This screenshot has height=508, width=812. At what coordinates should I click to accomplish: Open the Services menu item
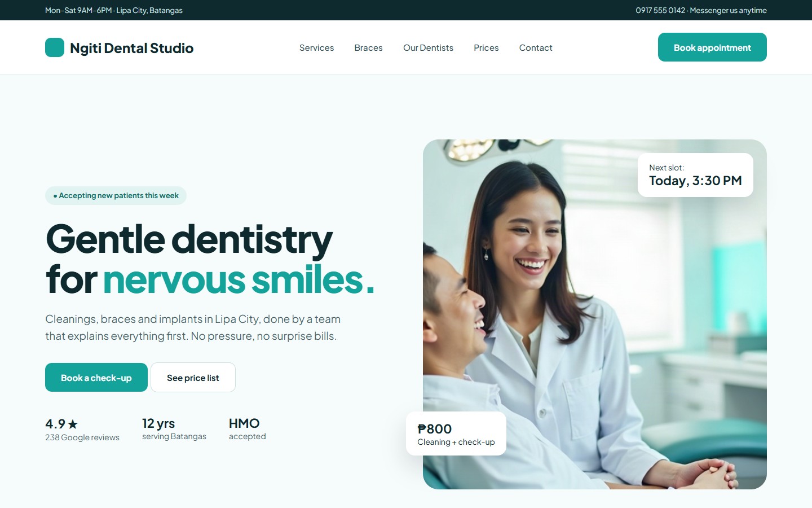pyautogui.click(x=316, y=48)
